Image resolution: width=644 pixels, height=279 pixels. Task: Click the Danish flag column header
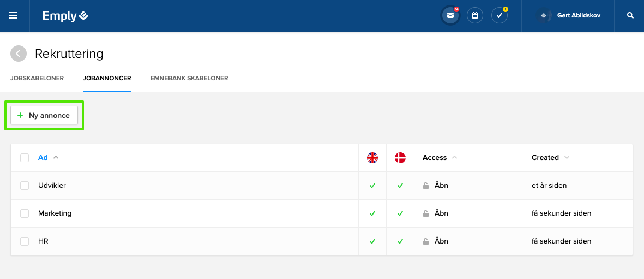coord(400,158)
